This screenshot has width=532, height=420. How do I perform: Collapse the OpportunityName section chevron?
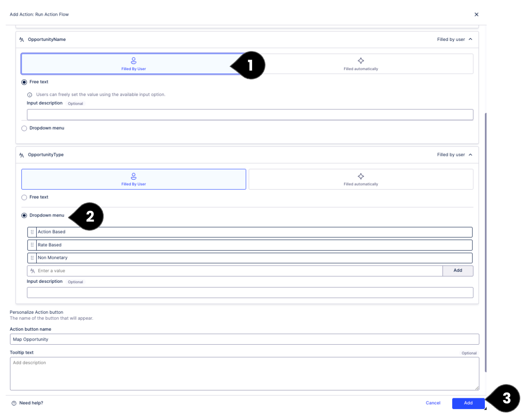[x=470, y=40]
